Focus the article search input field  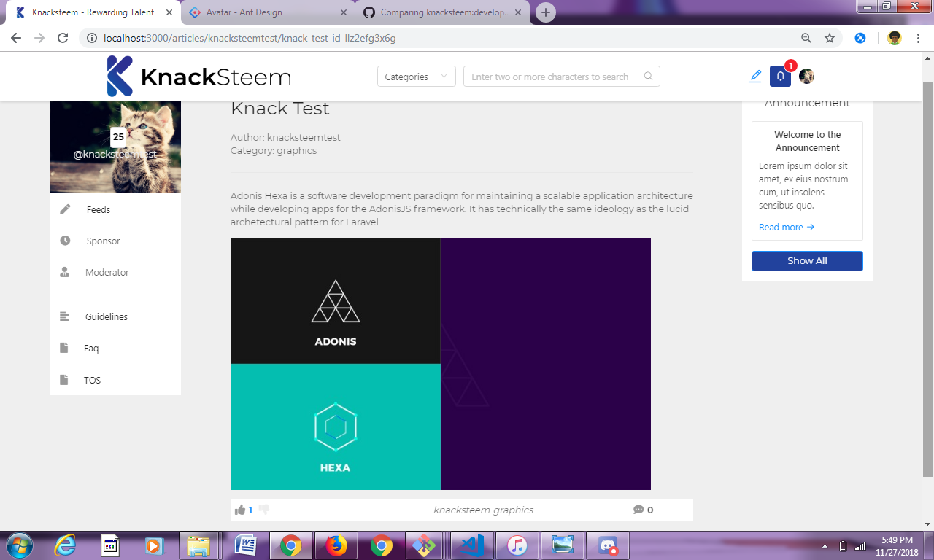pos(562,77)
